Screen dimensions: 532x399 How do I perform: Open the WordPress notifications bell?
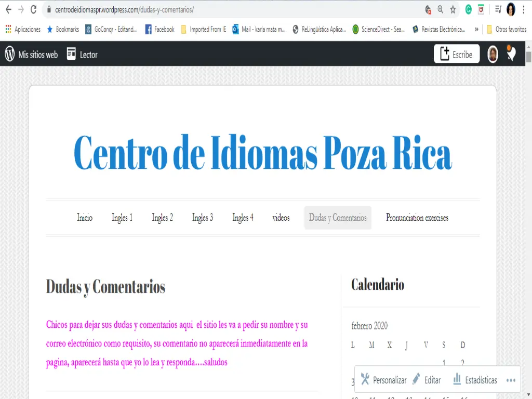click(511, 54)
